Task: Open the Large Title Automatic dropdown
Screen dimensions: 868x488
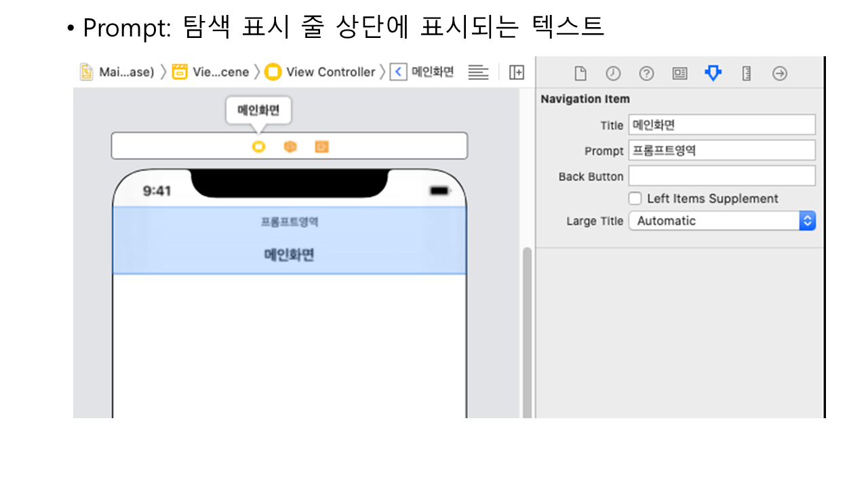Action: pos(722,221)
